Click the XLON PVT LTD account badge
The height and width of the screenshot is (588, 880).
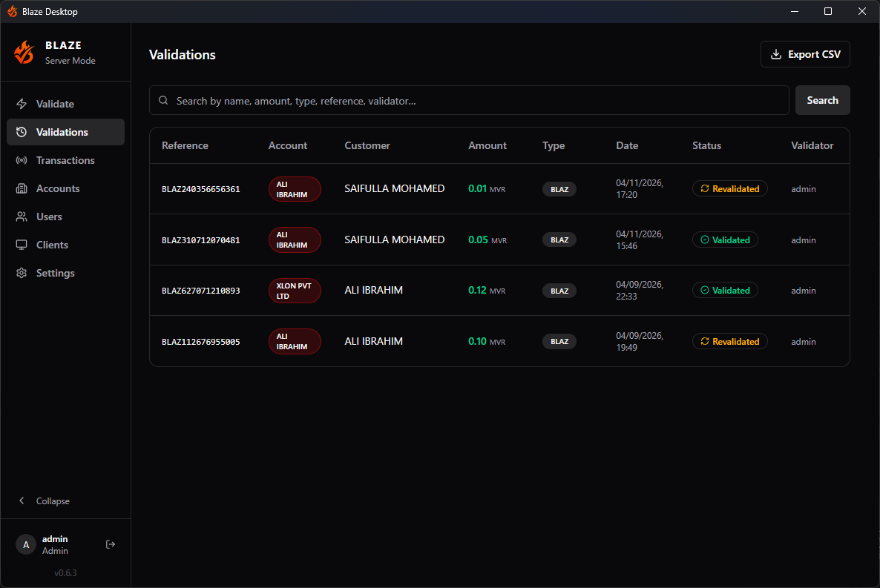(295, 291)
